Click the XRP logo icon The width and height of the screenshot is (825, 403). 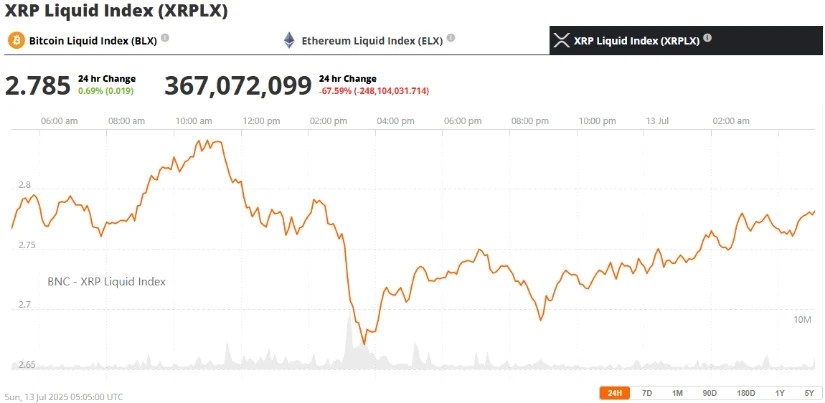[x=561, y=40]
